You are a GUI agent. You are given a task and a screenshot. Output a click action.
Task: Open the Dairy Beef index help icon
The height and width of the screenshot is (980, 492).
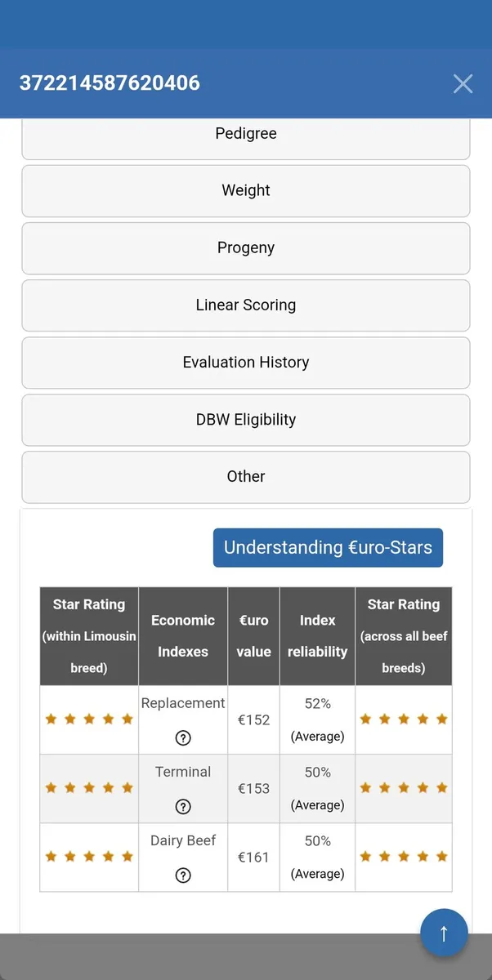coord(183,875)
